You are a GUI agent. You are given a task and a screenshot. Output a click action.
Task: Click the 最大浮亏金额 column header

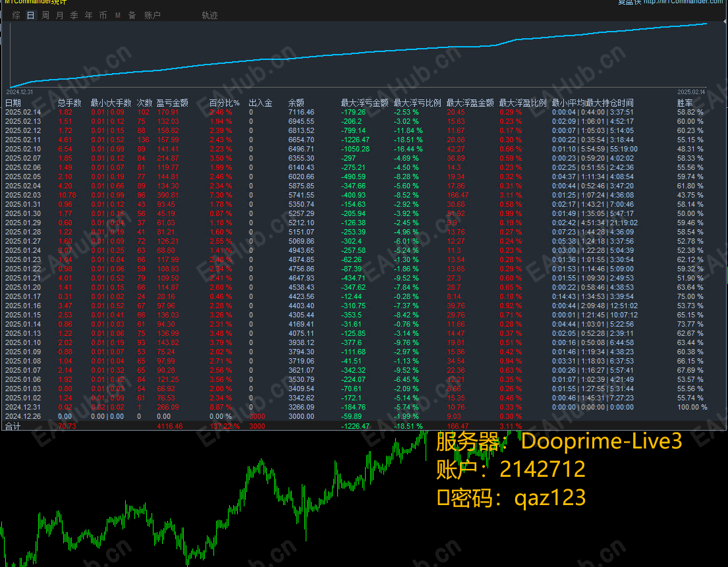pyautogui.click(x=364, y=103)
